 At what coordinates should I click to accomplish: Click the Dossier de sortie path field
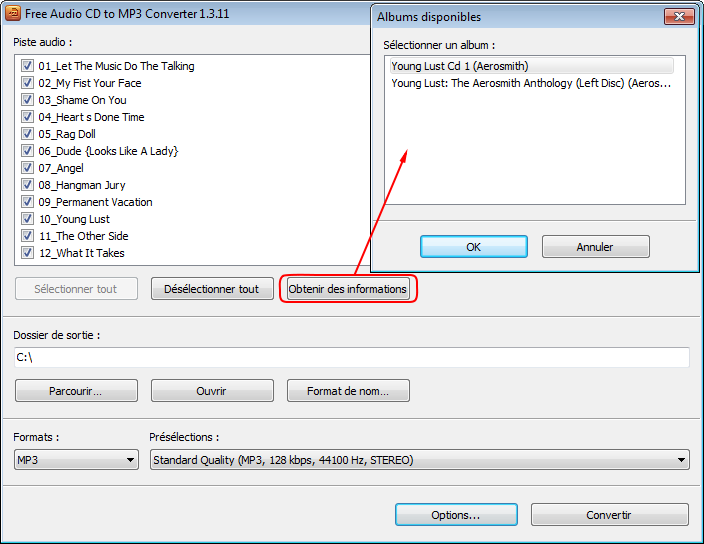(352, 357)
